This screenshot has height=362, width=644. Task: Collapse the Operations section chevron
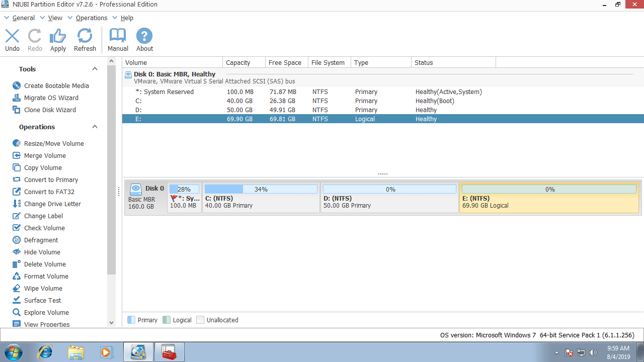95,127
